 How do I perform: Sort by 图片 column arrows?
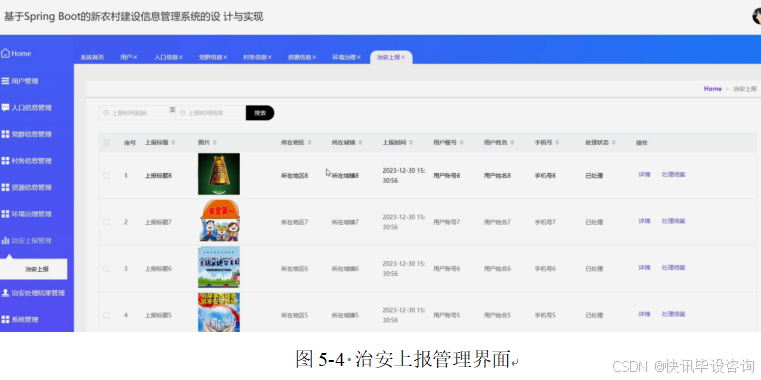pyautogui.click(x=215, y=143)
